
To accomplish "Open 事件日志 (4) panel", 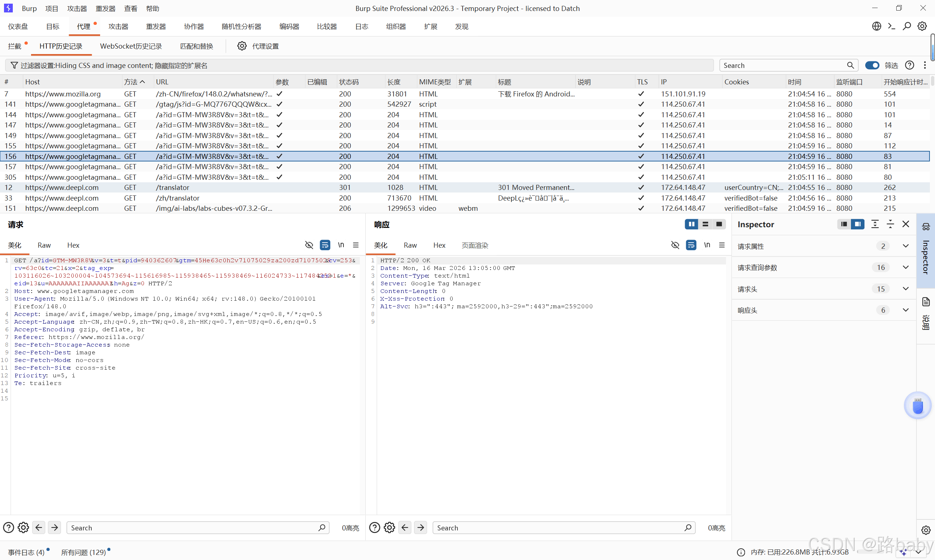I will (26, 552).
